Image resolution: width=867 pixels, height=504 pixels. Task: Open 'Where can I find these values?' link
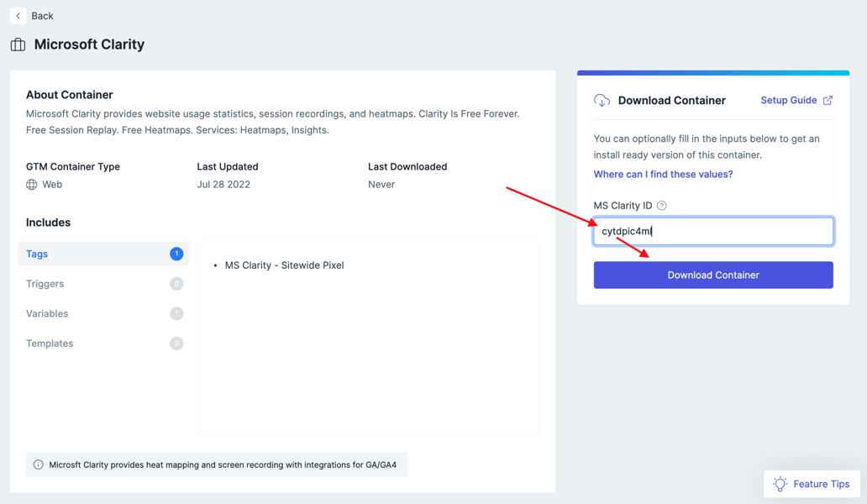coord(663,174)
